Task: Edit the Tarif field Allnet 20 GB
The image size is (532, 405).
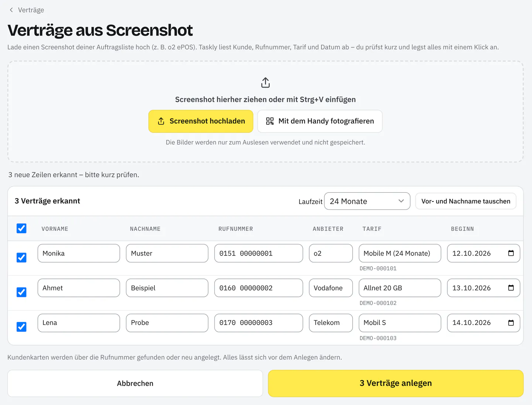Action: coord(400,288)
